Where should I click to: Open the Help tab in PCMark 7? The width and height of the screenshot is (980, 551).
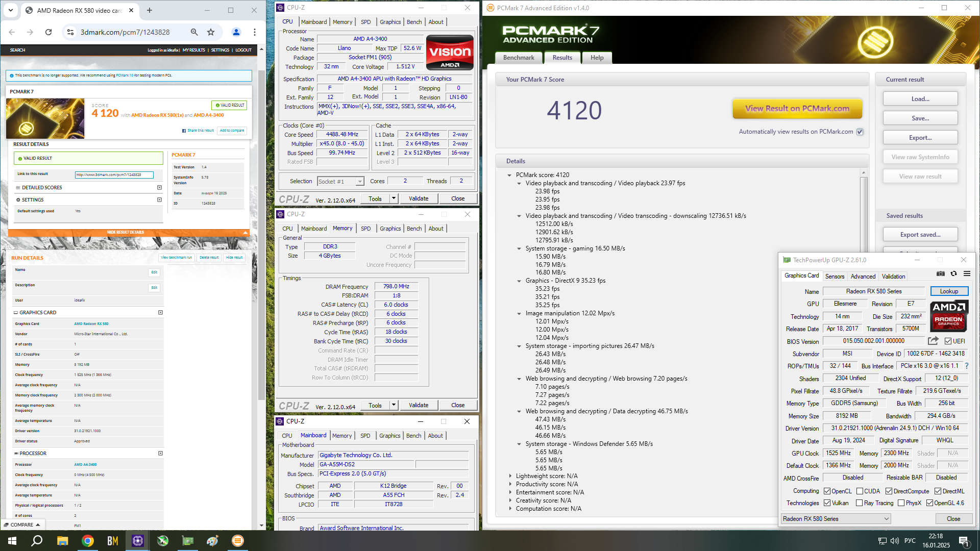[597, 58]
